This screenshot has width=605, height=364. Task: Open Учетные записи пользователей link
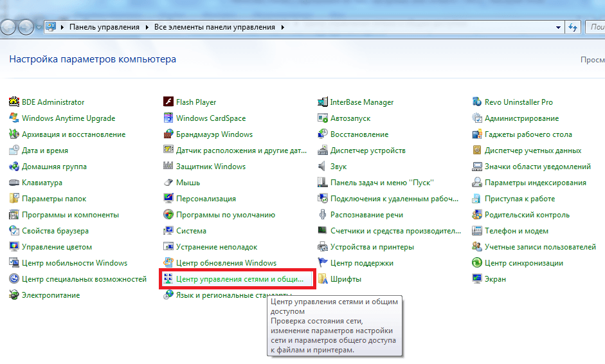click(x=540, y=247)
